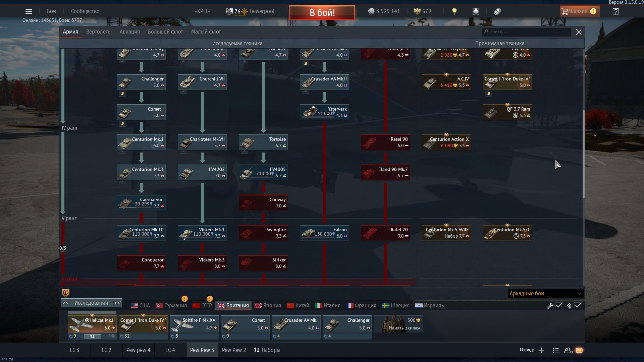This screenshot has width=644, height=362.
Task: Swap Hellcat Mk.II crew vehicle toggle
Action: pyautogui.click(x=92, y=336)
